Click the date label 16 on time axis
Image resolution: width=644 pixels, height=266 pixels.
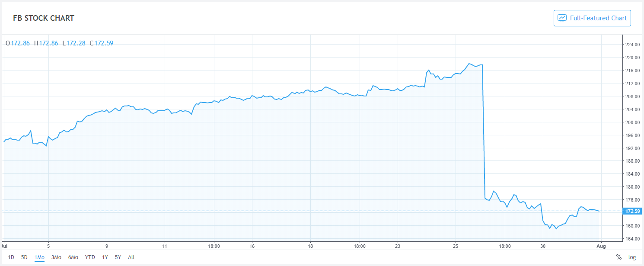coord(252,246)
